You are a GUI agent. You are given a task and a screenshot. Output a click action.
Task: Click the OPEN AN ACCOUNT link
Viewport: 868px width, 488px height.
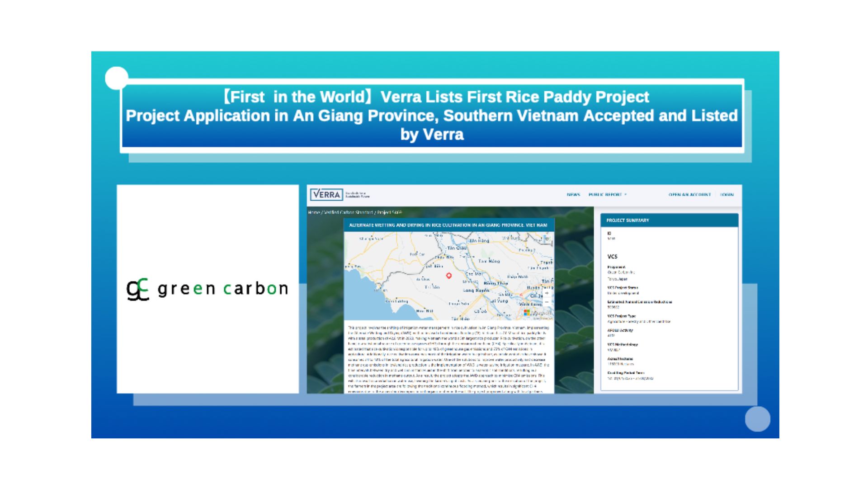click(x=689, y=194)
